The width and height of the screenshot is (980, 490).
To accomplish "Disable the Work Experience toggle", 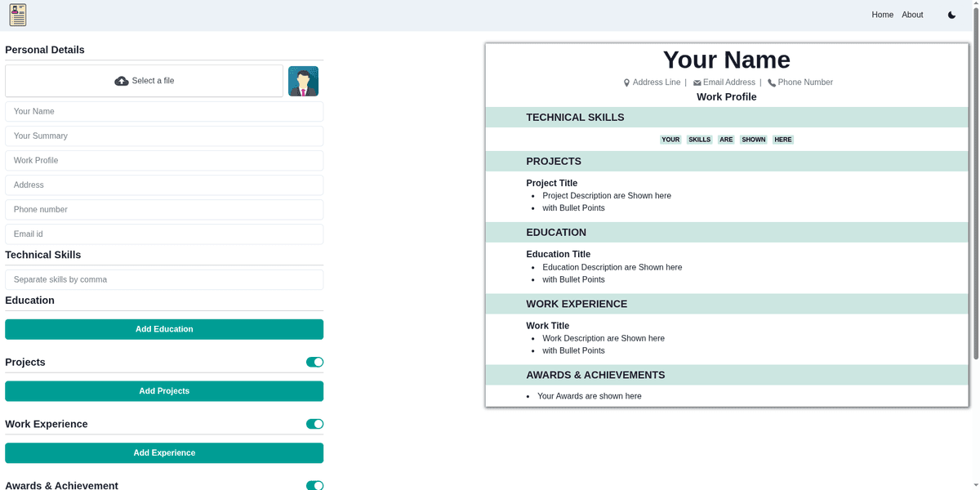I will tap(314, 424).
